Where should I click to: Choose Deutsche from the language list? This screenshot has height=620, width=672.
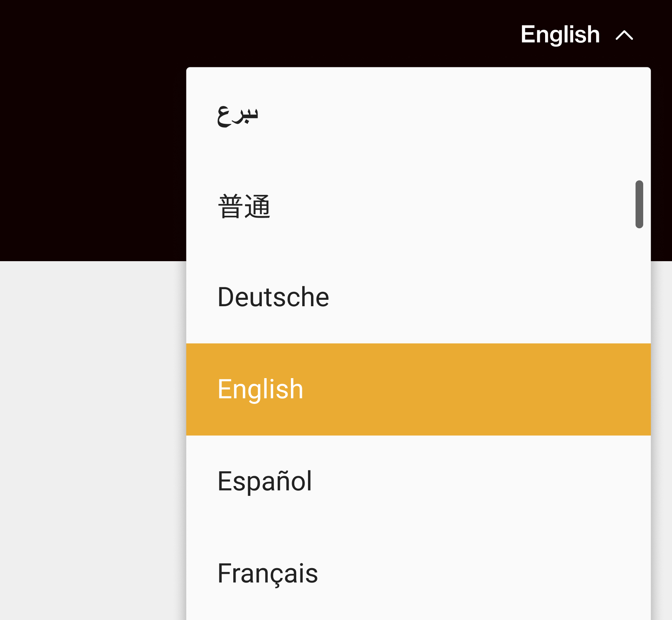419,298
